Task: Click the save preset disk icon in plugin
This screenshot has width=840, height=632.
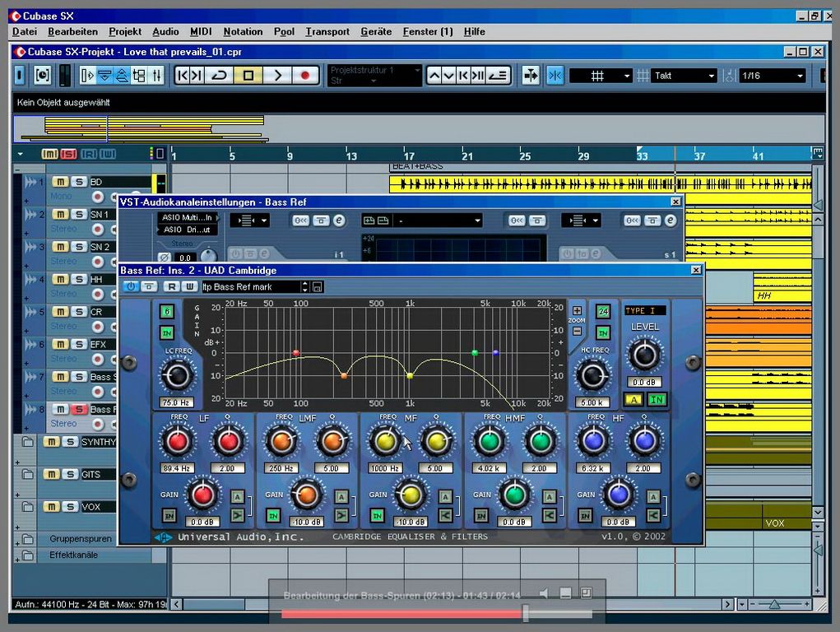Action: 317,286
